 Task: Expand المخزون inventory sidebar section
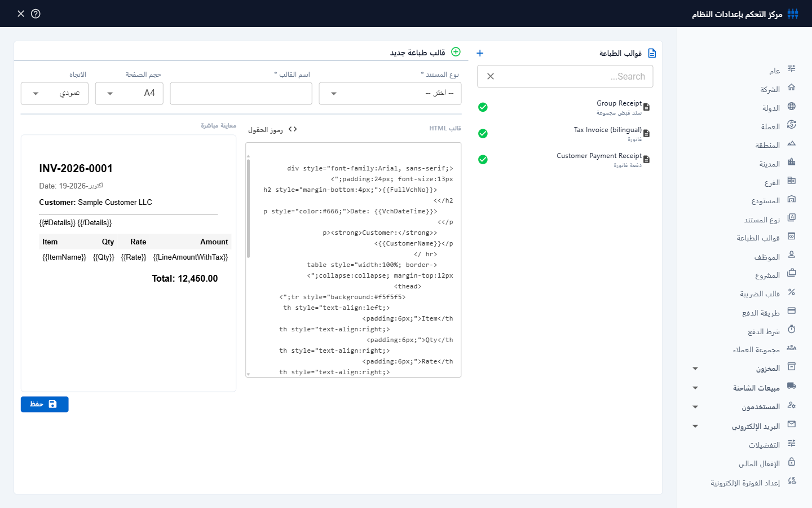[x=695, y=369]
